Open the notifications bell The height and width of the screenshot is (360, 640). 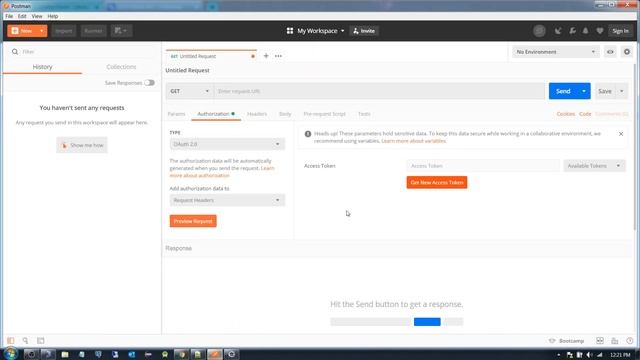(x=586, y=31)
